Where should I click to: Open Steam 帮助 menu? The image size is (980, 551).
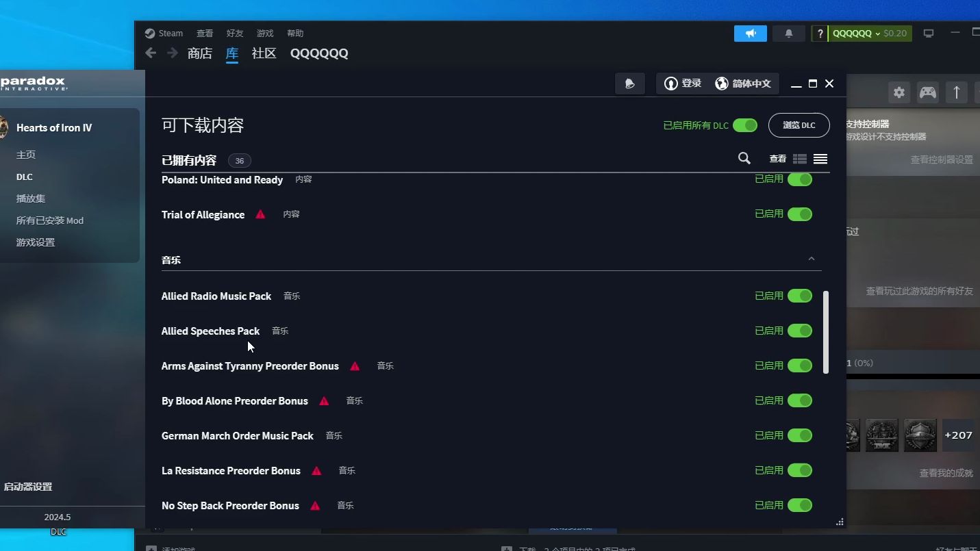[x=295, y=34]
